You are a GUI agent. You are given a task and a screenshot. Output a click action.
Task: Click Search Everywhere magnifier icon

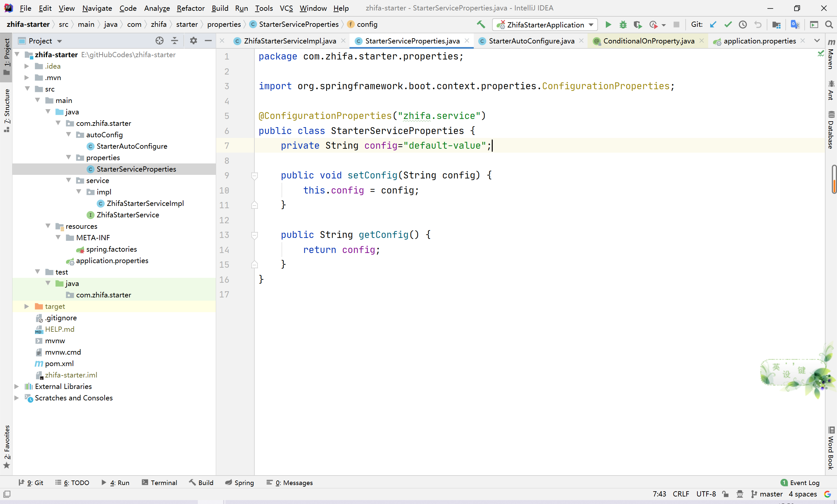pyautogui.click(x=828, y=25)
